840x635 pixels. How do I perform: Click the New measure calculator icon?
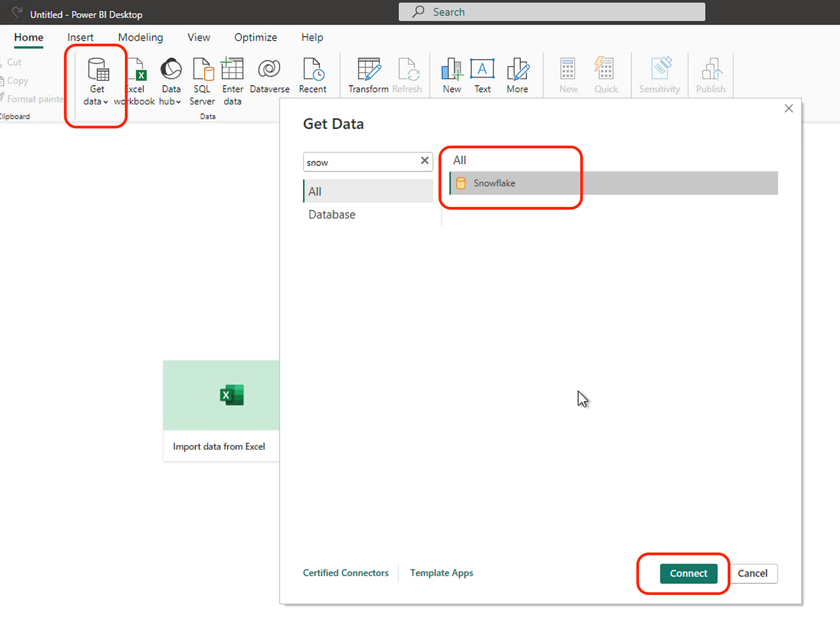(568, 69)
